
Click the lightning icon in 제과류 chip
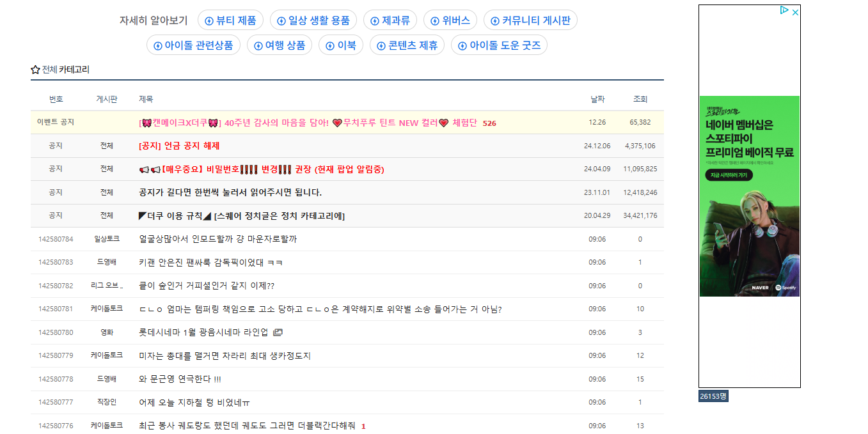(375, 21)
